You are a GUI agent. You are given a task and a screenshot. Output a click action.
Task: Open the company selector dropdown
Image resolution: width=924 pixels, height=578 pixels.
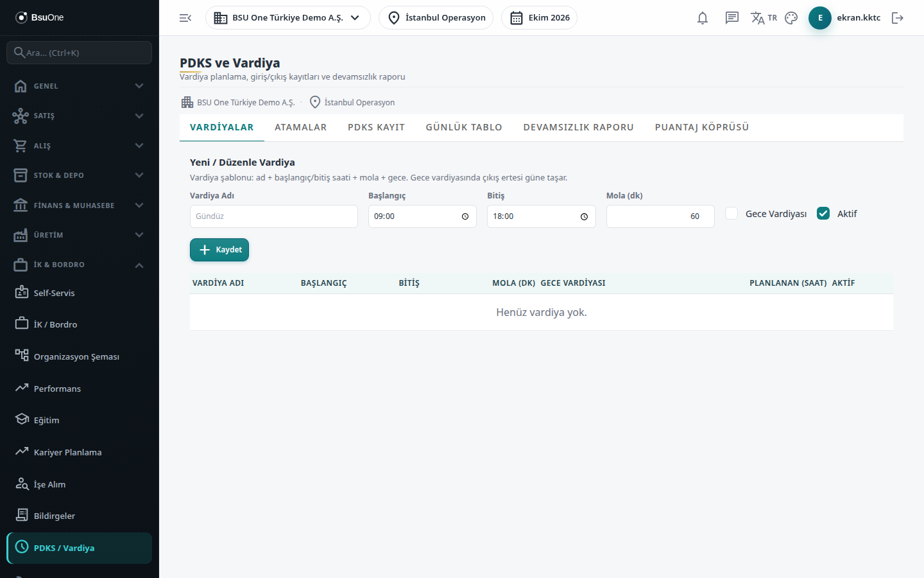(288, 18)
